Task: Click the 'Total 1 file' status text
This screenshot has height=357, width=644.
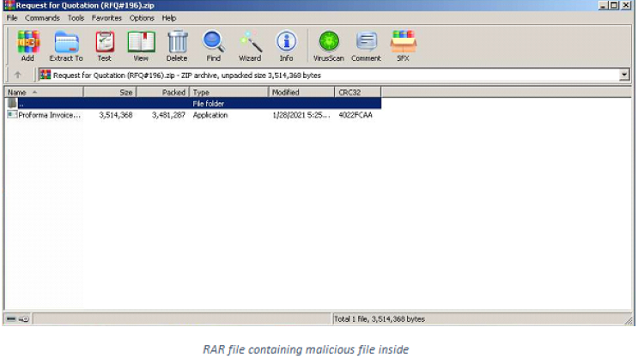Action: click(380, 319)
